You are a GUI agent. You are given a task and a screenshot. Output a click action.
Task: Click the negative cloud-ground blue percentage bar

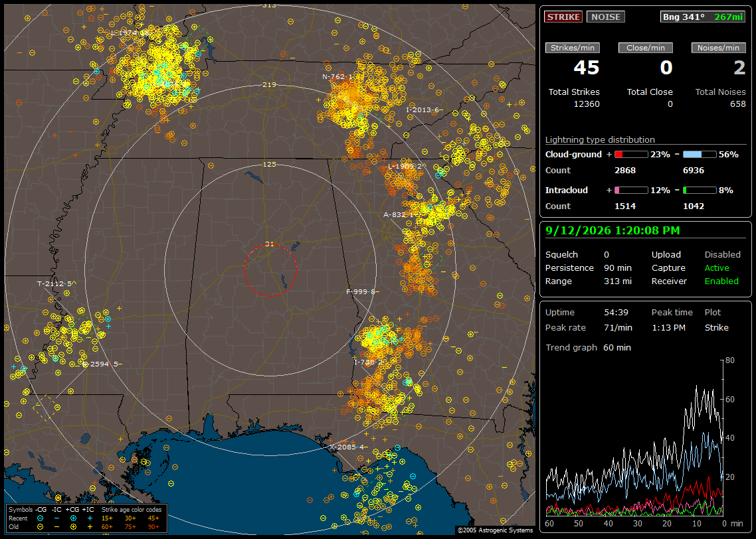(699, 154)
